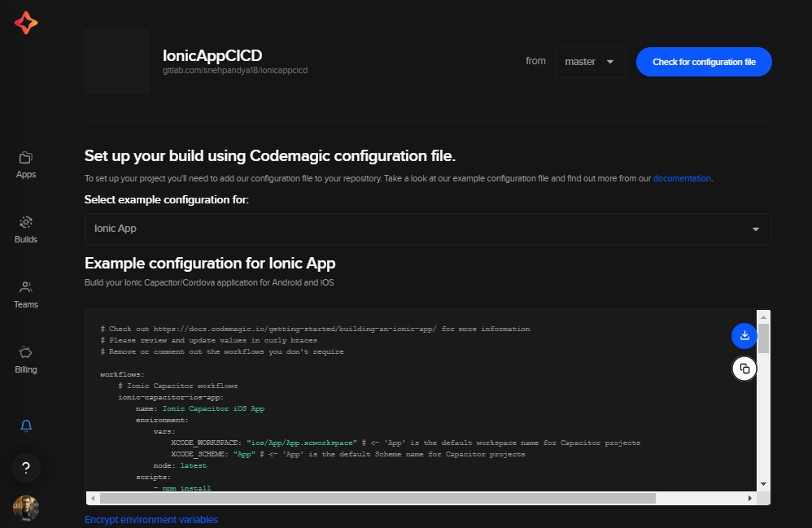The height and width of the screenshot is (528, 812).
Task: Click the IonicAppCICD app thumbnail
Action: [x=117, y=62]
